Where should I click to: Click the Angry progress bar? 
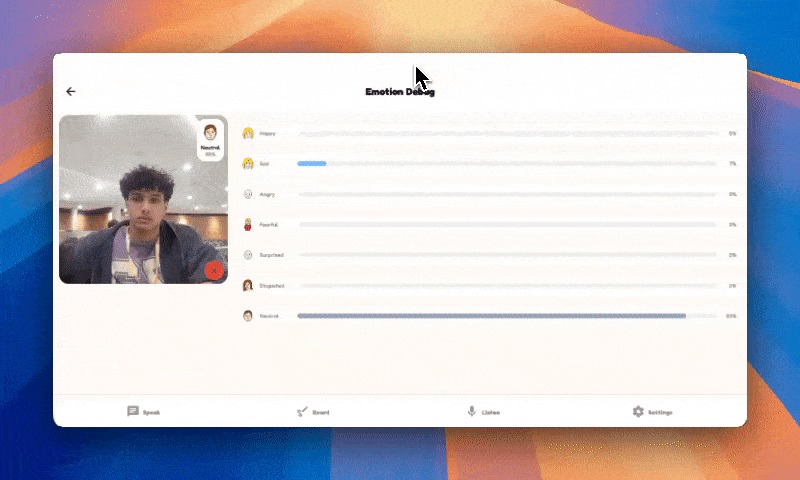508,194
